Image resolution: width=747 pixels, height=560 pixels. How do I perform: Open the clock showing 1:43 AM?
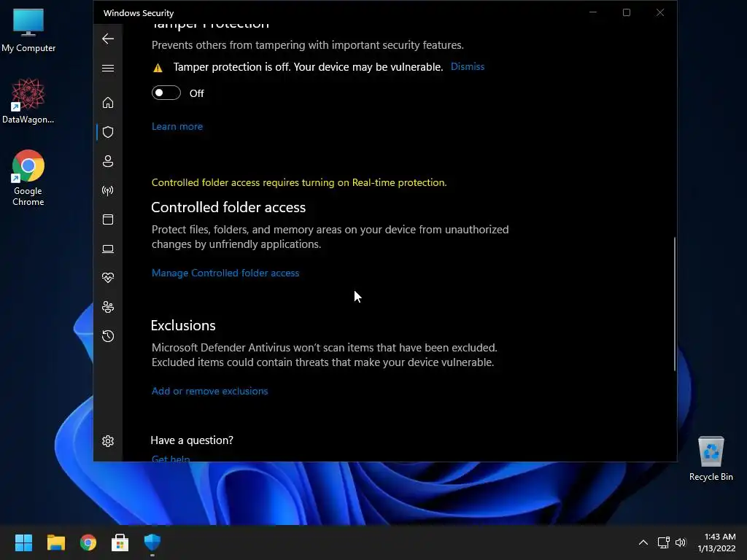(x=716, y=542)
